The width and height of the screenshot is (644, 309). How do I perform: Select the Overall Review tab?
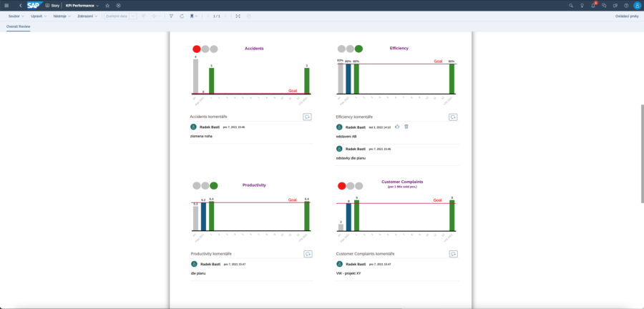(19, 26)
